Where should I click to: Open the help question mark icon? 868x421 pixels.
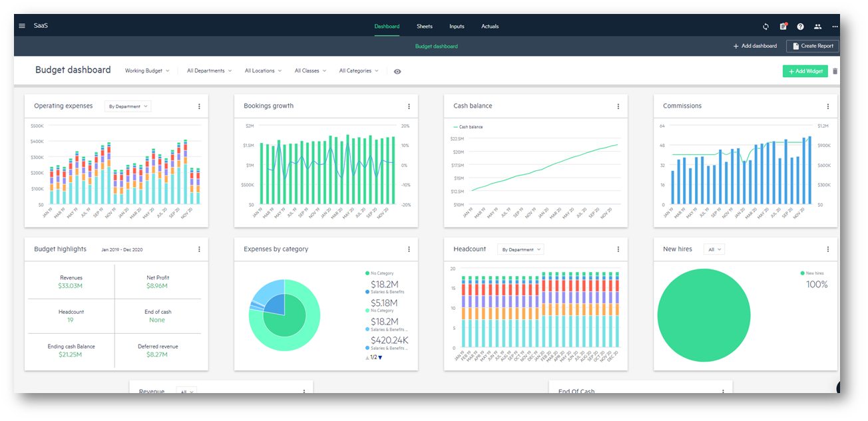(x=800, y=27)
